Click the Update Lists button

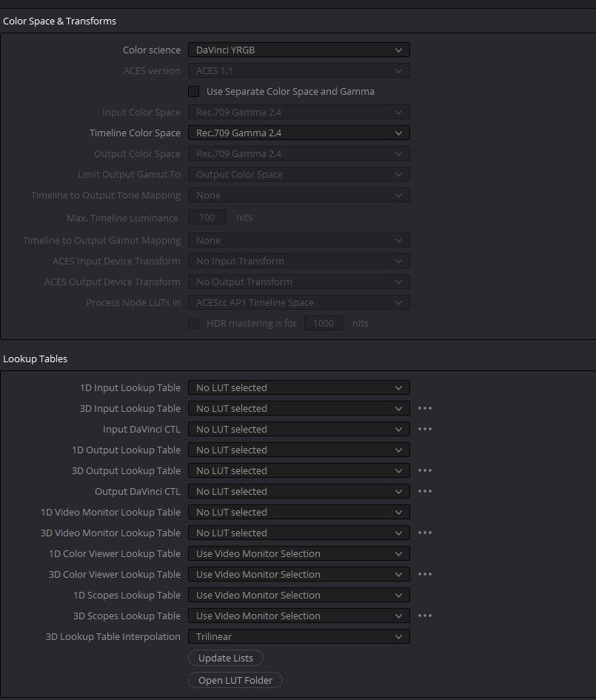click(226, 658)
